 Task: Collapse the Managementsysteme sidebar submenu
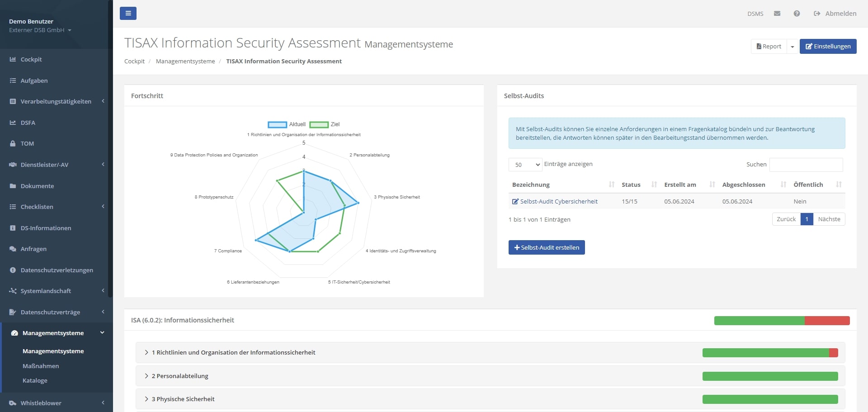(x=102, y=333)
